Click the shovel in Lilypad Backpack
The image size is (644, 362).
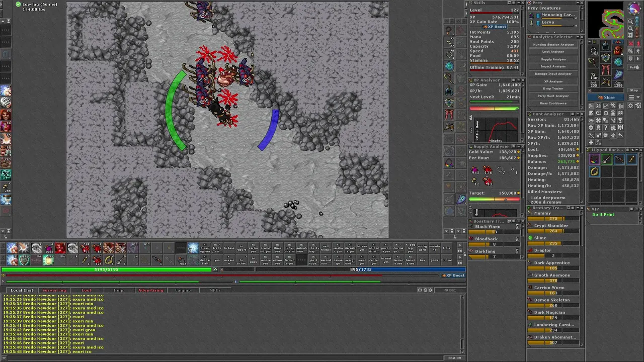click(607, 159)
